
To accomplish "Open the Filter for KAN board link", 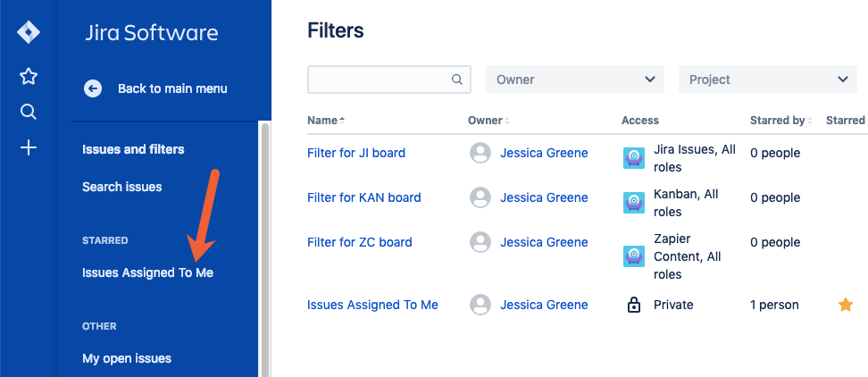I will click(363, 197).
